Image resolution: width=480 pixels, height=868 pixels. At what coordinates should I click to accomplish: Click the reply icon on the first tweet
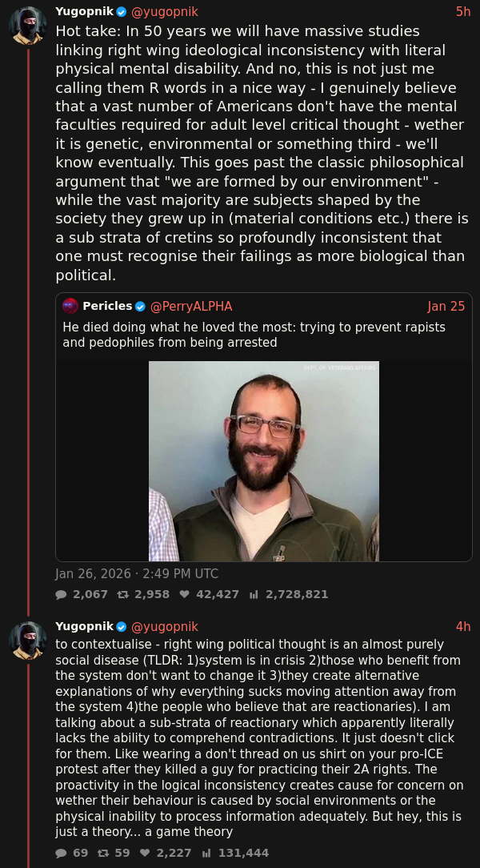[x=62, y=594]
